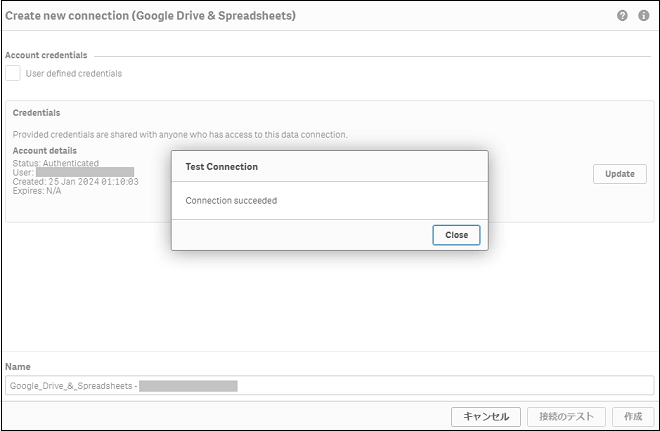Enable the User defined credentials checkbox

coord(13,73)
